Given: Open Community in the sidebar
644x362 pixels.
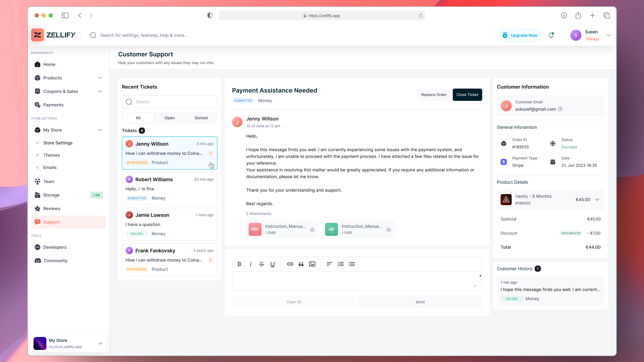Looking at the screenshot, I should click(x=68, y=260).
